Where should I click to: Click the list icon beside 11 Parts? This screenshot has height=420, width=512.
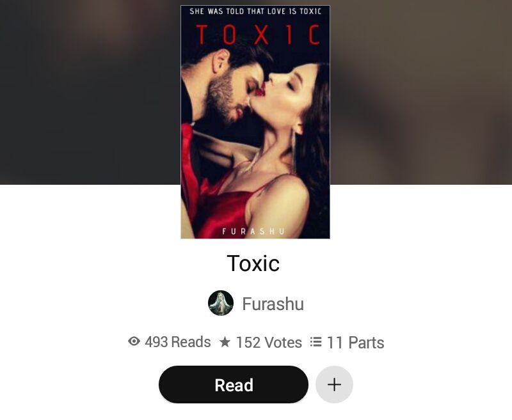tap(316, 342)
